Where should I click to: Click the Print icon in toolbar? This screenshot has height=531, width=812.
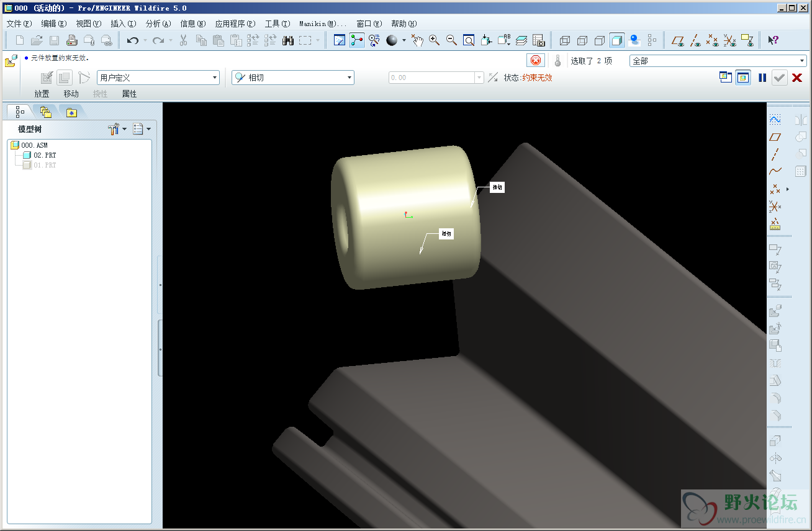tap(71, 40)
